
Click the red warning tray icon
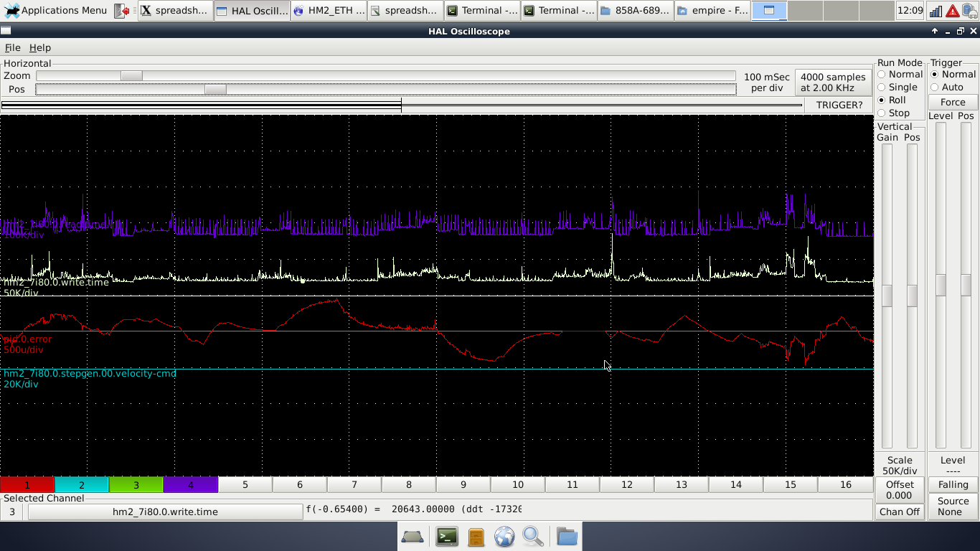(953, 11)
